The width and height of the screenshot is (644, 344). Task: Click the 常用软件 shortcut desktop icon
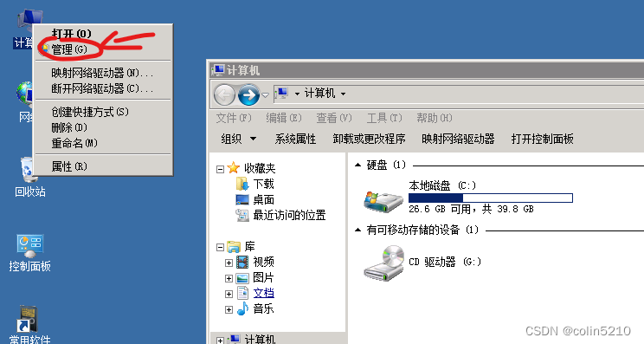[29, 325]
